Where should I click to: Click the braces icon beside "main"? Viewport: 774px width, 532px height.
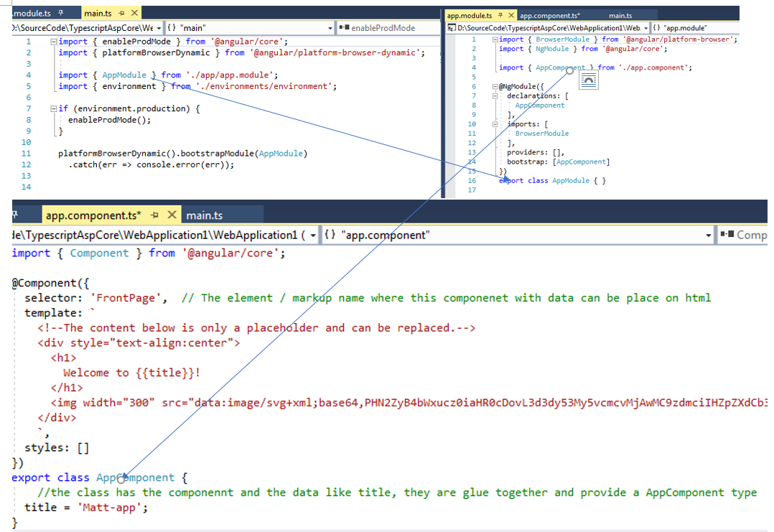pos(172,27)
